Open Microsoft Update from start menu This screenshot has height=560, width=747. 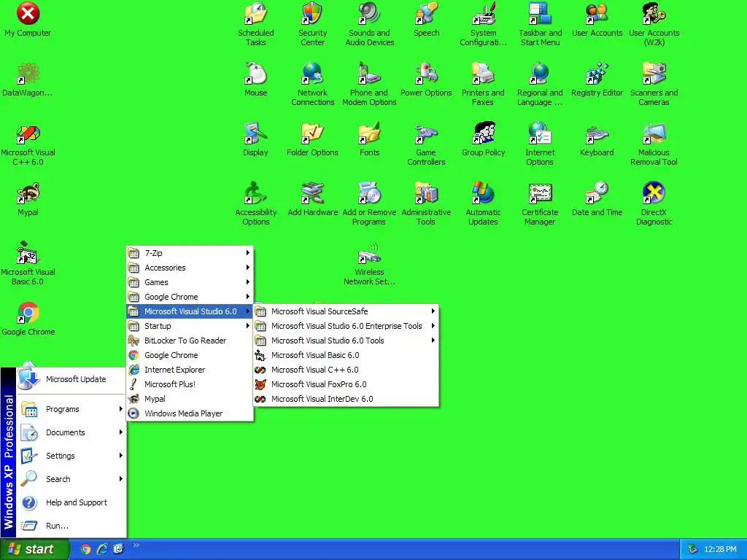click(x=71, y=379)
